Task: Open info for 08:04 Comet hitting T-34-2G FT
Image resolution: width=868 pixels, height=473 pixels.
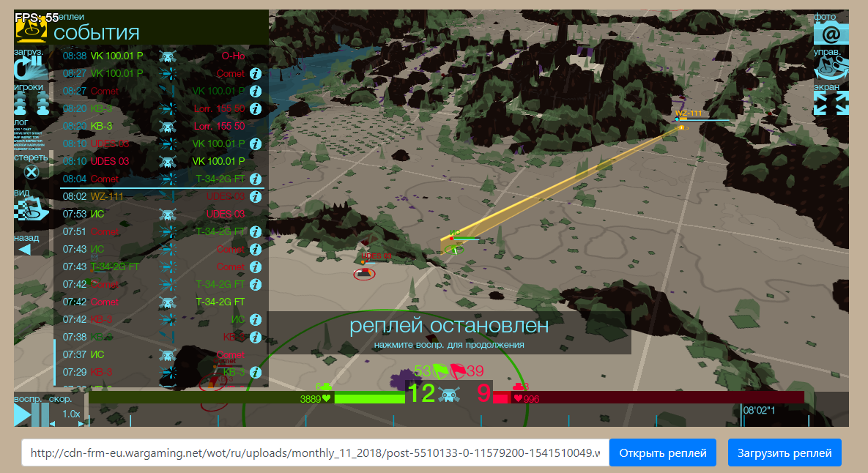Action: (x=255, y=179)
